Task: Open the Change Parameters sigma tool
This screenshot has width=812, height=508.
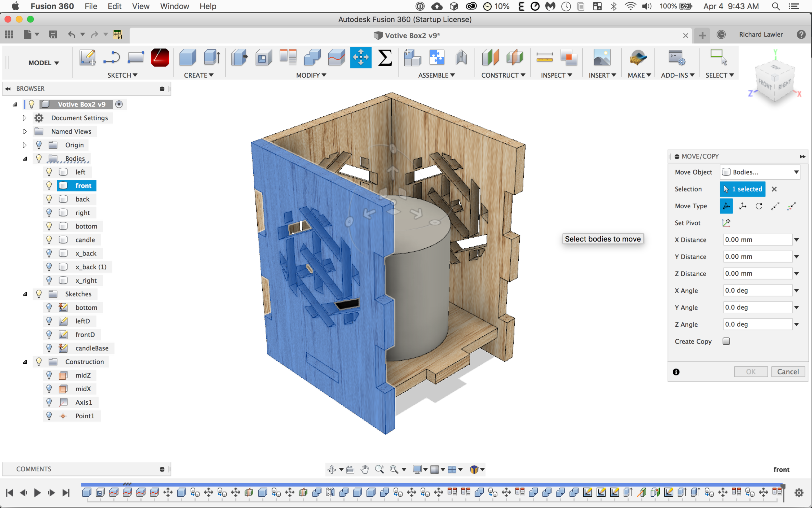Action: [x=385, y=58]
